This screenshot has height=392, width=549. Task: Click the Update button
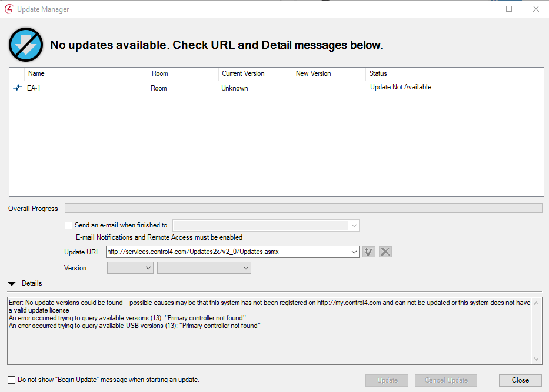(387, 380)
